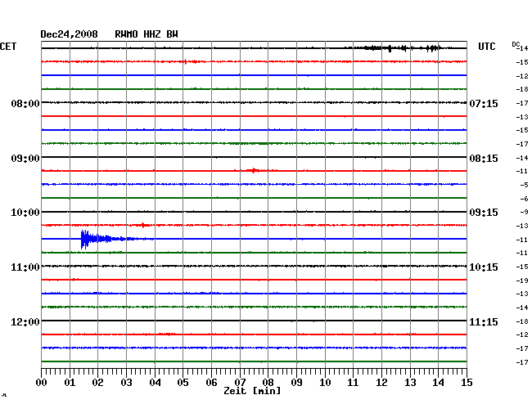Click the DC offset value -9
Screen dimensions: 532x404
(x=524, y=212)
